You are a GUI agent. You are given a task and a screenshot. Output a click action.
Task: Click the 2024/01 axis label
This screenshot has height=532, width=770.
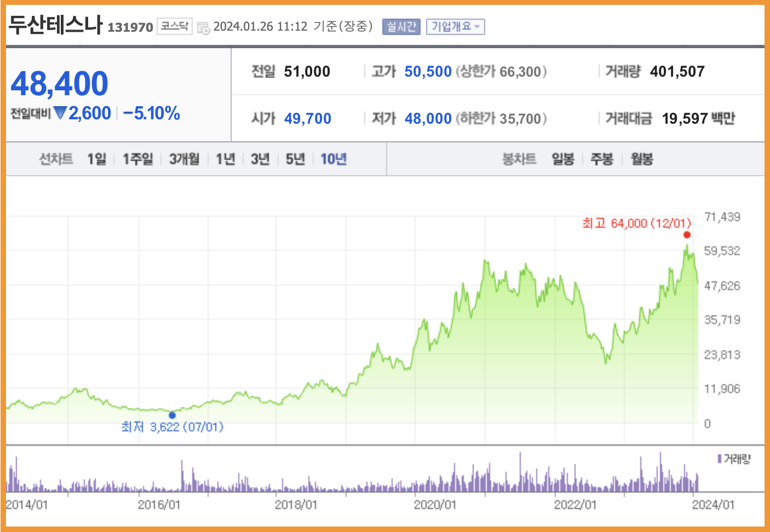[713, 504]
